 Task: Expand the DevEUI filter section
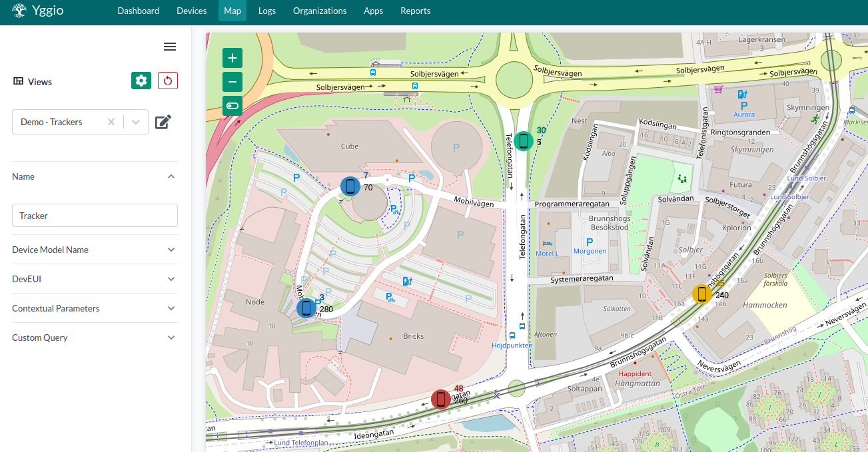coord(171,279)
